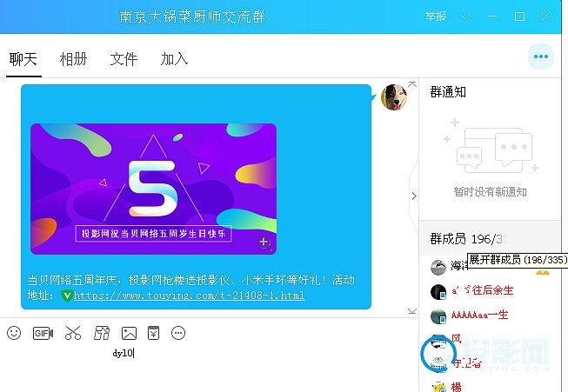Expand the 群成员 196/335 header
Image resolution: width=568 pixels, height=392 pixels.
(x=490, y=239)
